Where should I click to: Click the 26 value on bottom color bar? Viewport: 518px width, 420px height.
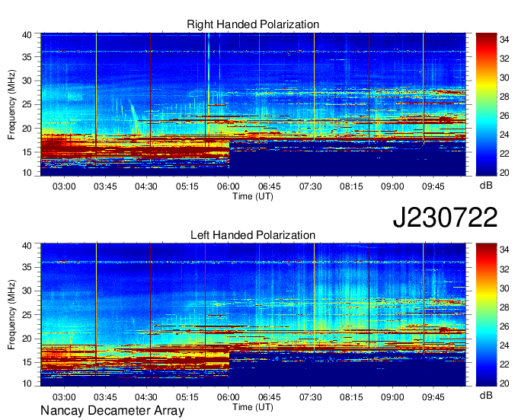coord(504,326)
